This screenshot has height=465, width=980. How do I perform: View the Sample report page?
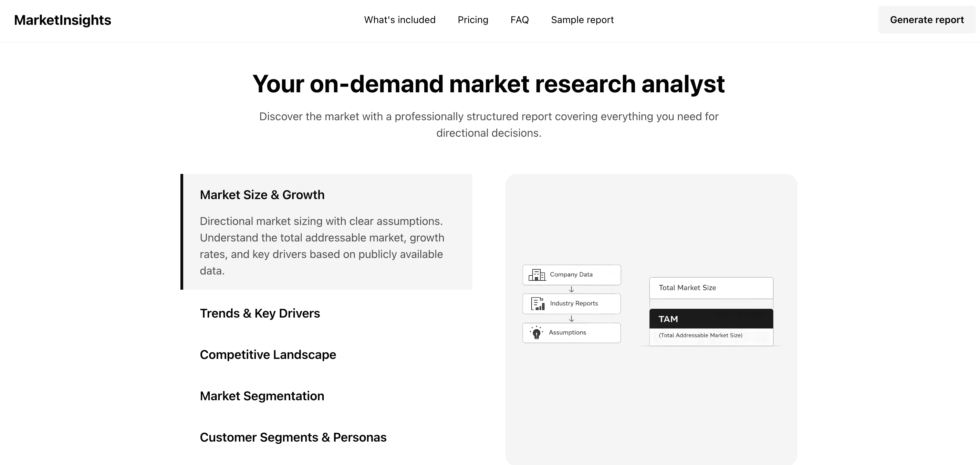[582, 19]
